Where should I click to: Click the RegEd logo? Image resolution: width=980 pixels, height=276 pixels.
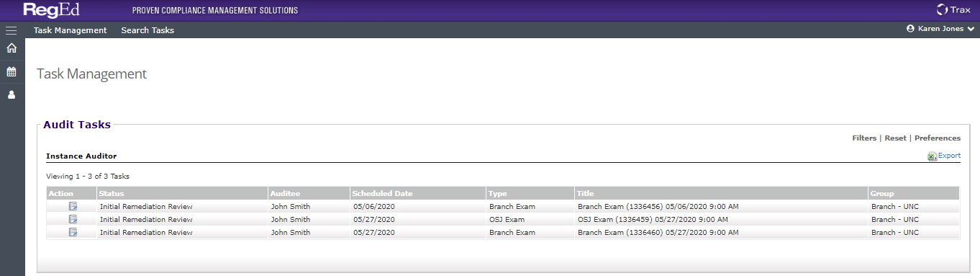(x=53, y=10)
